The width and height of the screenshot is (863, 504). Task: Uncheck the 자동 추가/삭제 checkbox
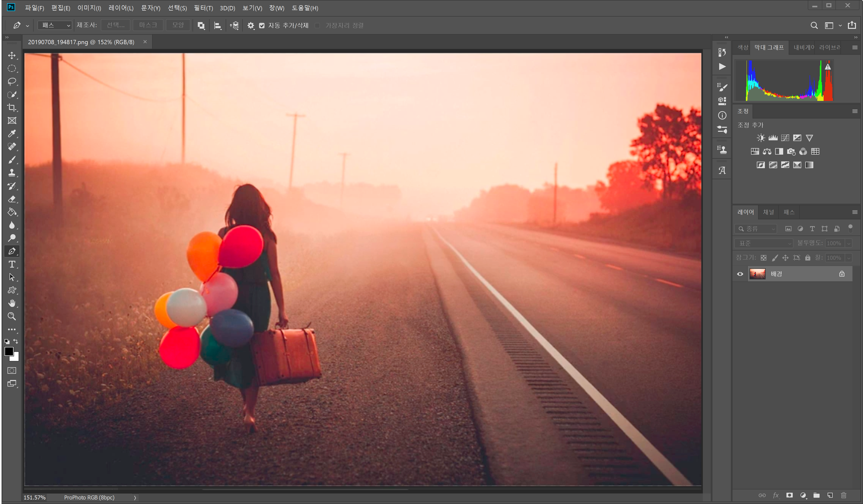262,26
